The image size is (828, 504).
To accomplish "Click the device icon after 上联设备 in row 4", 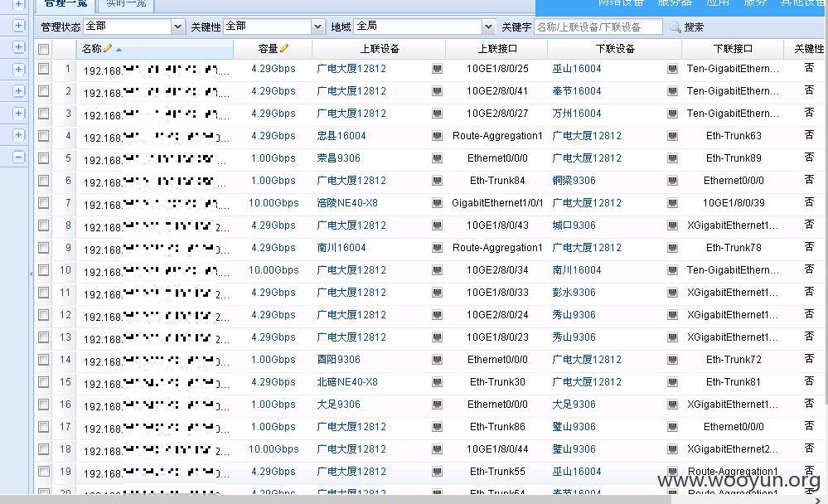I will point(437,136).
